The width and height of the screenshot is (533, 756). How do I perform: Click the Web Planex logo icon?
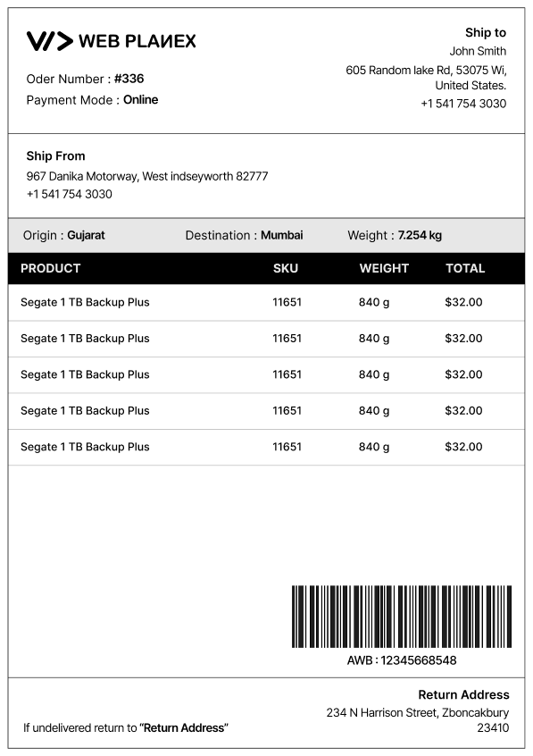[x=50, y=41]
